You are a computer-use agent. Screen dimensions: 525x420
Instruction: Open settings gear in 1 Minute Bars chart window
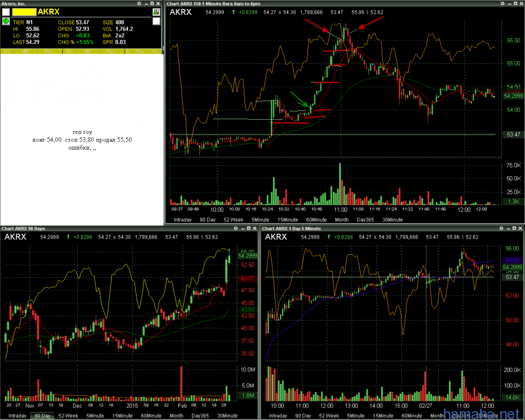(503, 3)
